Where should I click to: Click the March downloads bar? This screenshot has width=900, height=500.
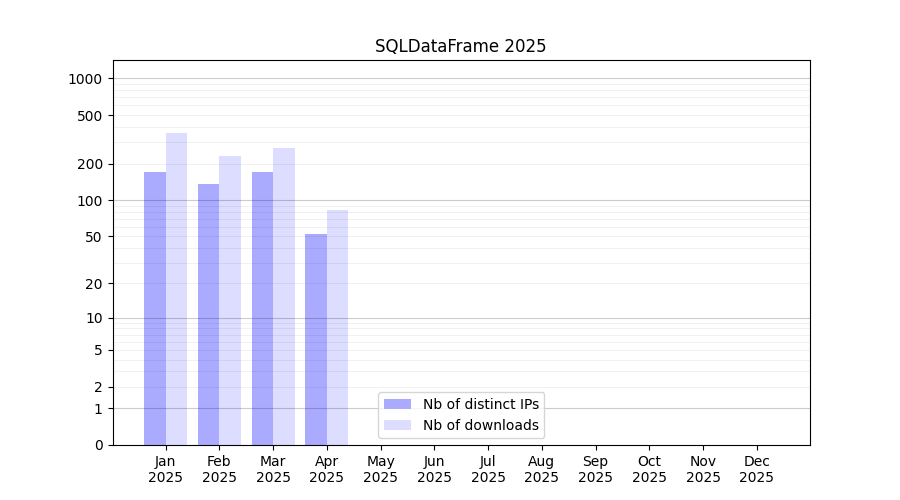tap(284, 297)
